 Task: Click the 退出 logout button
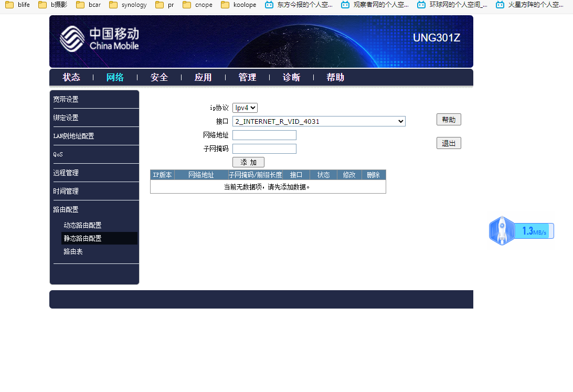point(449,143)
